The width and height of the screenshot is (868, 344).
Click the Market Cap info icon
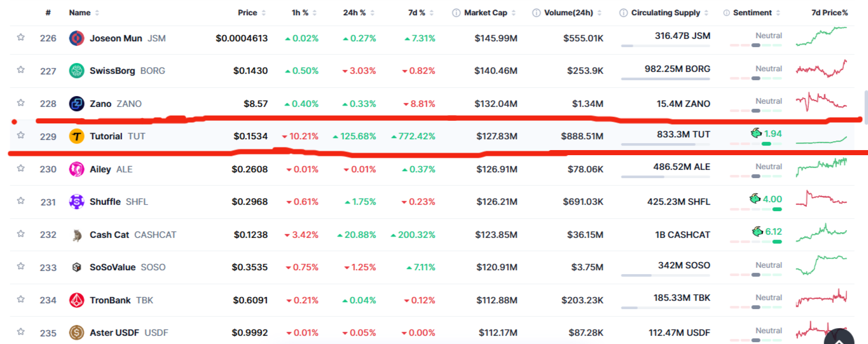[456, 13]
